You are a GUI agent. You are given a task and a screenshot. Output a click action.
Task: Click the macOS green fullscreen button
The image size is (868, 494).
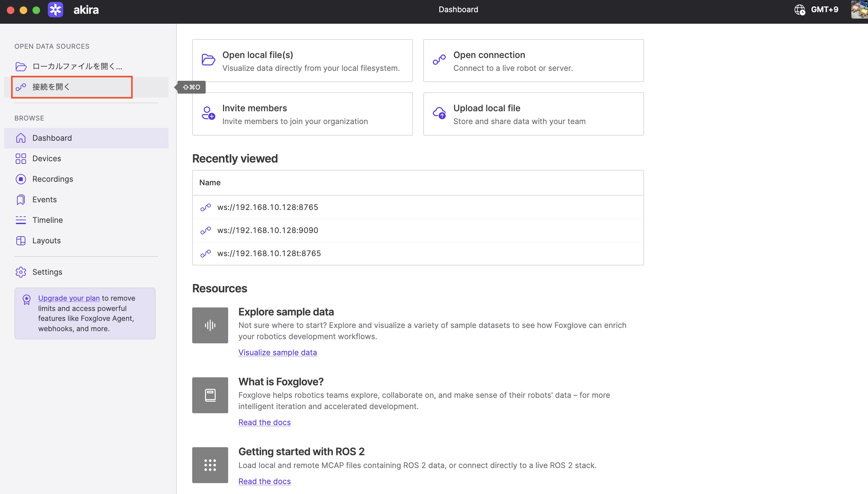(36, 10)
